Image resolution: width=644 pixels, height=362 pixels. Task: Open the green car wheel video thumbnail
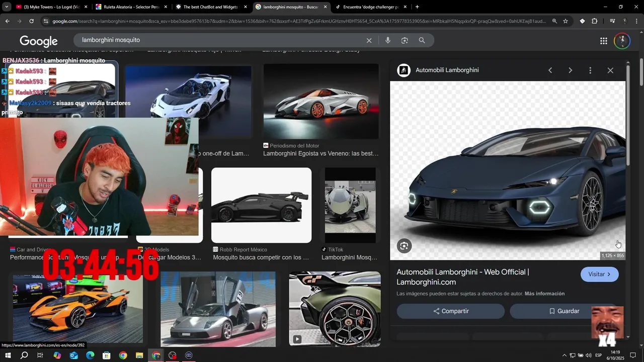(335, 309)
